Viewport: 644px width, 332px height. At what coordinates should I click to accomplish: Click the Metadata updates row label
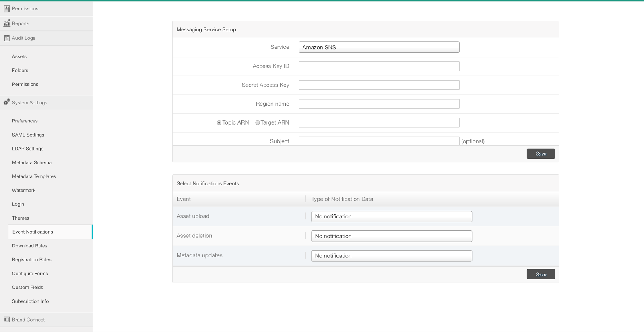pos(199,255)
